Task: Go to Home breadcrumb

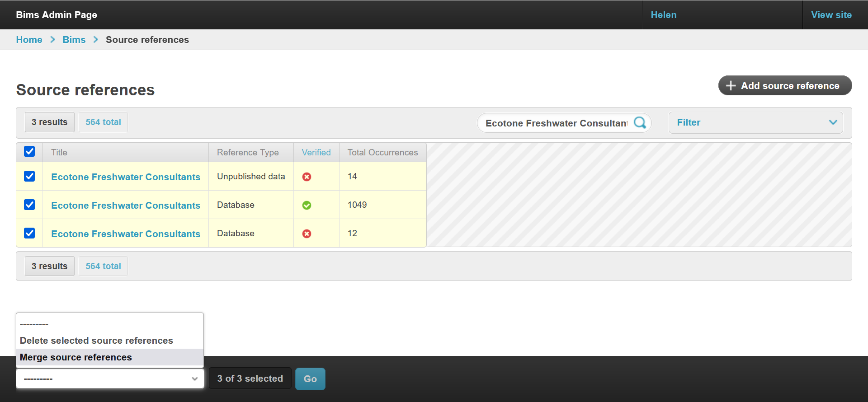Action: [29, 40]
